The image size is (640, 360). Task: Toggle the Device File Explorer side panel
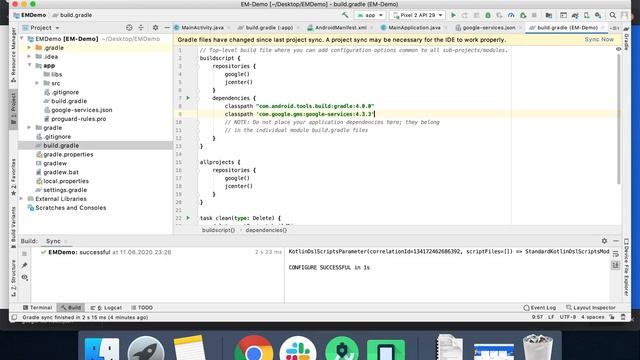[x=626, y=267]
